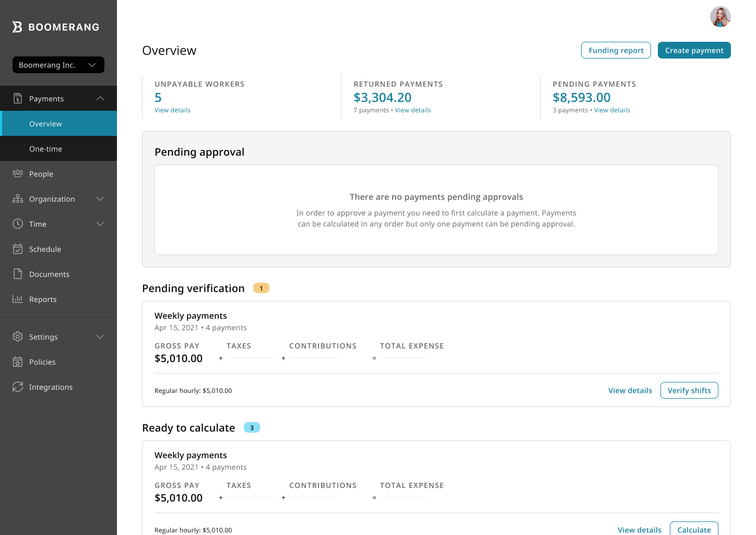Select the One-time payments menu item

[x=46, y=149]
